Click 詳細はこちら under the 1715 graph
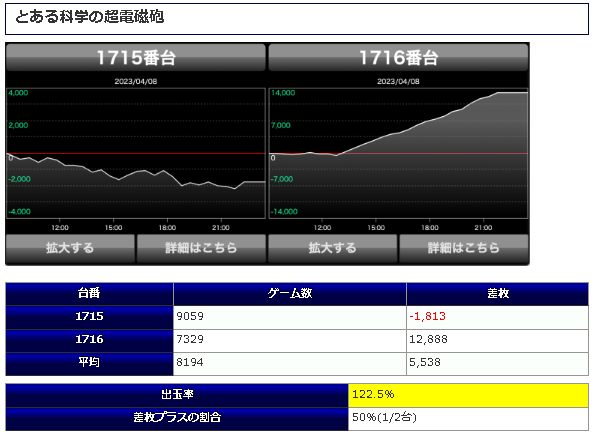The image size is (593, 434). [201, 248]
